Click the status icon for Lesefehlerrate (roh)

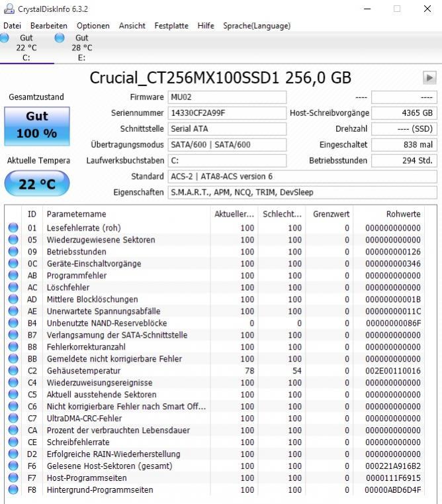tap(13, 228)
